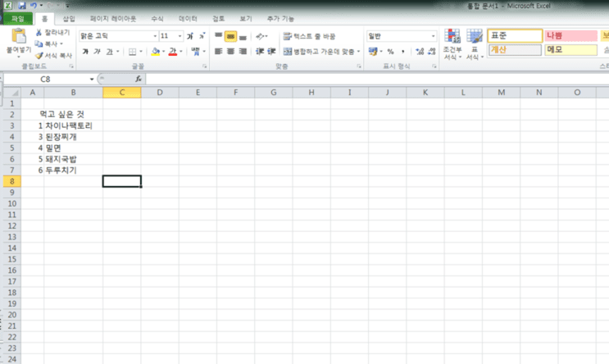Viewport: 609px width, 364px height.
Task: Click the Conditional Formatting (조건부 서식) icon
Action: [452, 37]
